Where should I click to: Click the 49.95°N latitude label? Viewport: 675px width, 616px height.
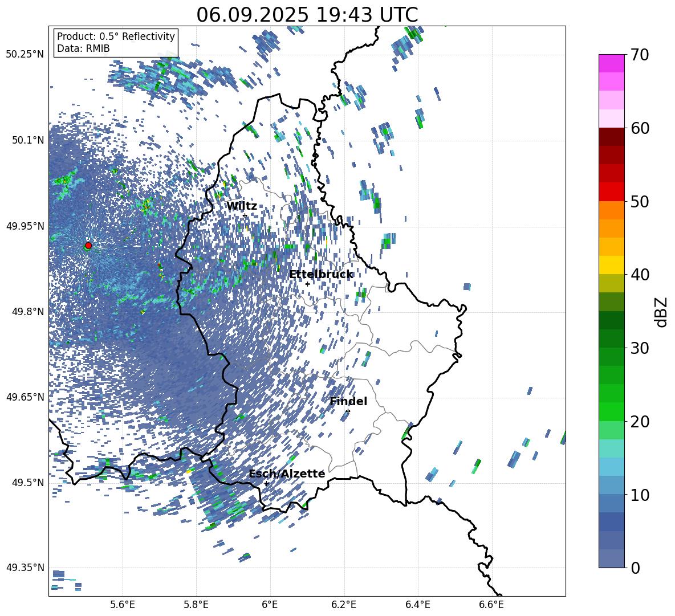click(25, 226)
